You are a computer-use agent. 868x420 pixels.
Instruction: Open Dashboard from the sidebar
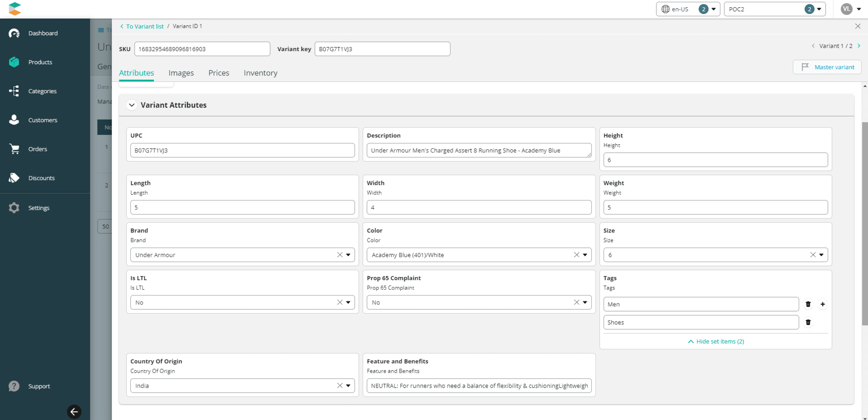(43, 33)
